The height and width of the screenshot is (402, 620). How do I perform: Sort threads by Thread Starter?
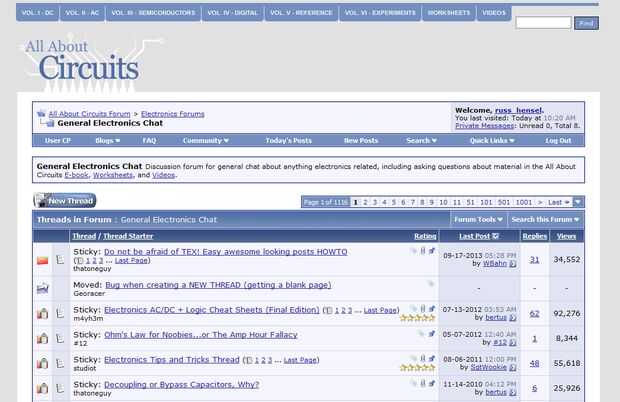(128, 236)
